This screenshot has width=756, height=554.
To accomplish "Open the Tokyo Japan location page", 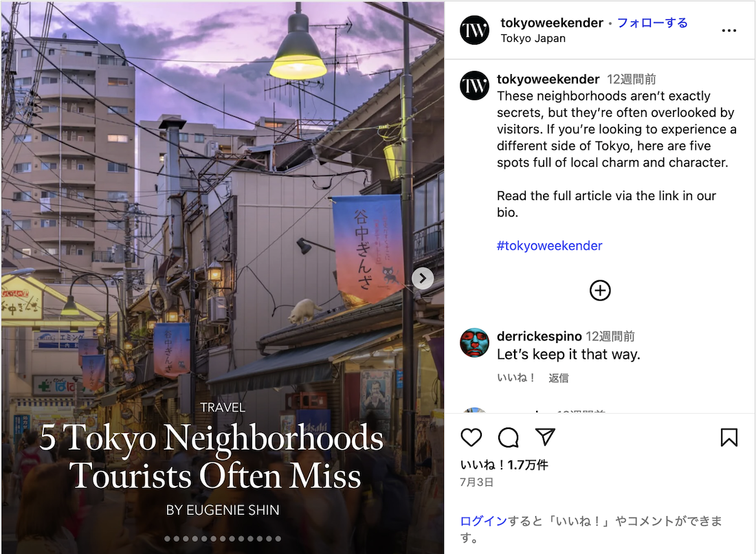I will [533, 38].
